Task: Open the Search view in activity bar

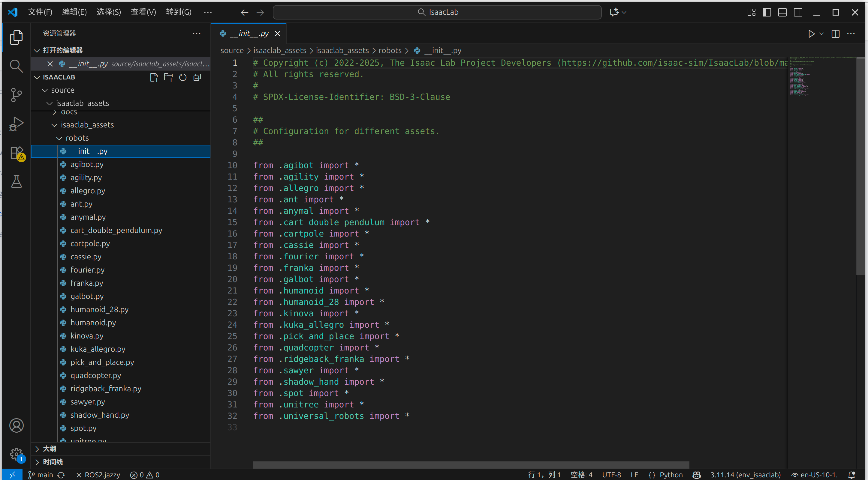Action: pyautogui.click(x=16, y=66)
